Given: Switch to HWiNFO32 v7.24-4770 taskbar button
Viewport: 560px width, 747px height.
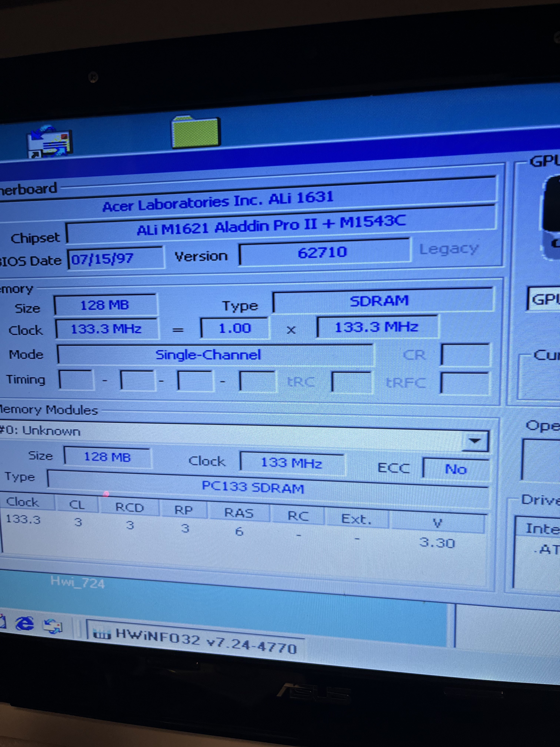Looking at the screenshot, I should point(196,640).
